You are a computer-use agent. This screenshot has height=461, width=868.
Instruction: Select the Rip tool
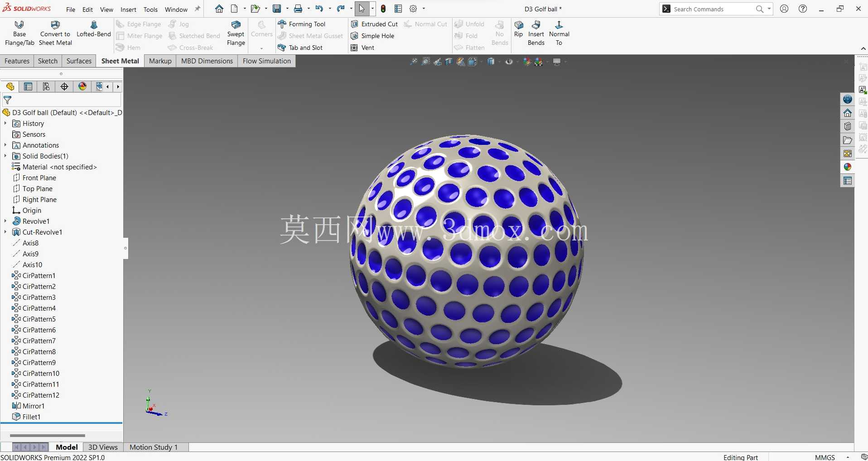tap(519, 29)
